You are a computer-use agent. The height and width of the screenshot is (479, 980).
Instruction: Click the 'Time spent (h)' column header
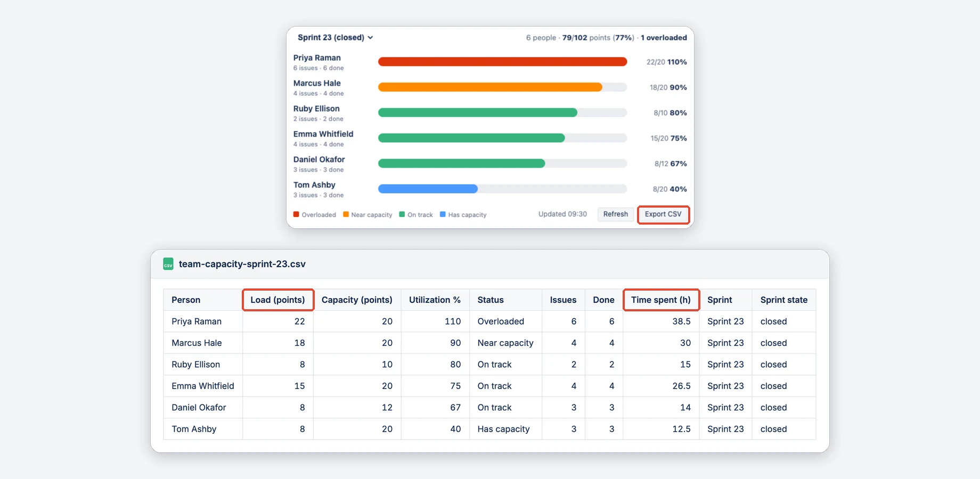[661, 300]
